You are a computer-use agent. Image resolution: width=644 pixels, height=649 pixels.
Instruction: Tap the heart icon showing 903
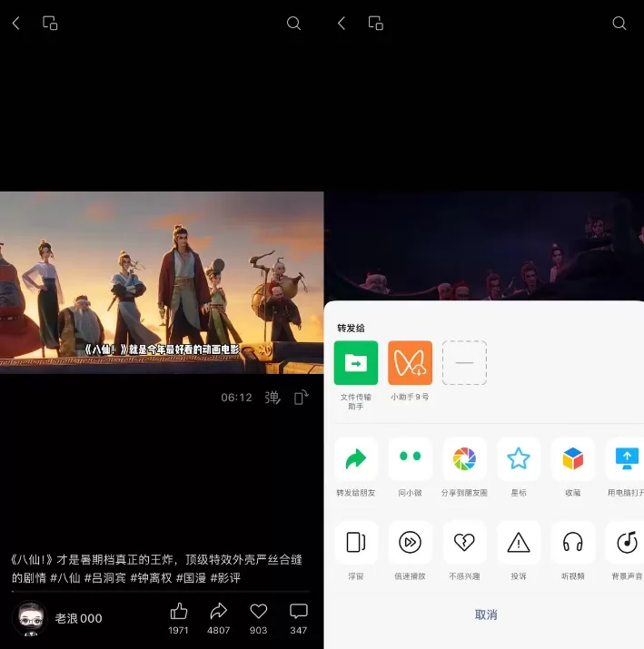(258, 618)
